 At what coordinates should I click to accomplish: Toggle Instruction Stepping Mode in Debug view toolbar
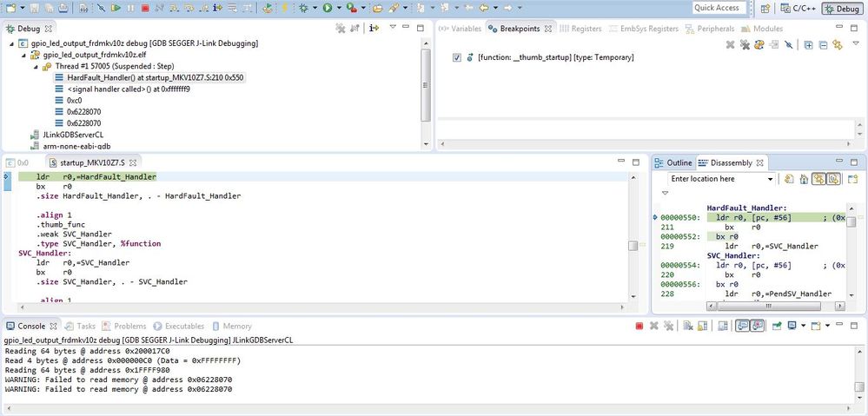coord(374,28)
